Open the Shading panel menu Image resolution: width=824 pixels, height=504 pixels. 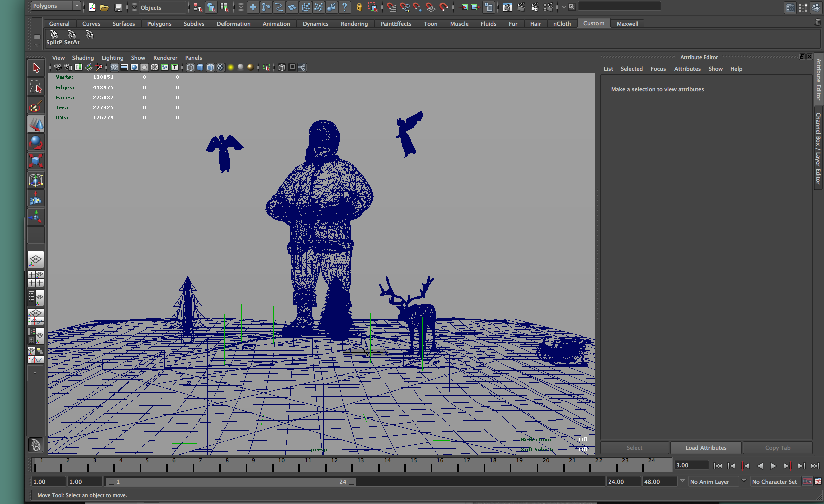pyautogui.click(x=83, y=58)
